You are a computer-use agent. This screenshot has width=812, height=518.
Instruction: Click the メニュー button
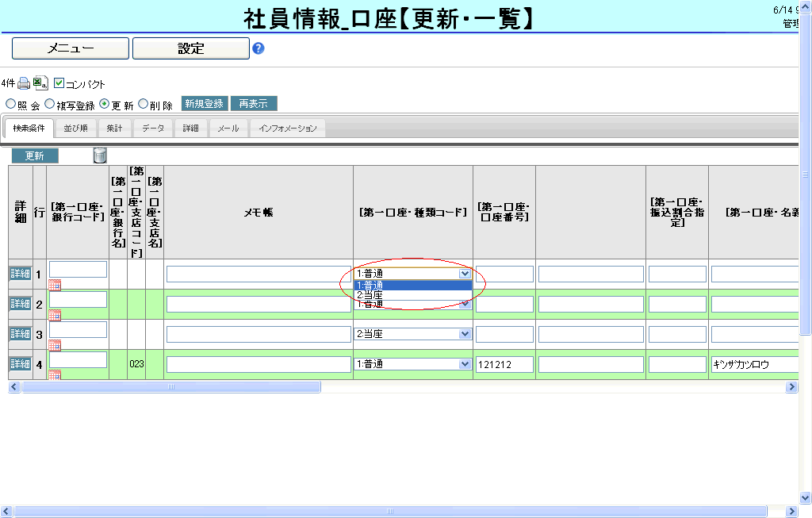(71, 48)
